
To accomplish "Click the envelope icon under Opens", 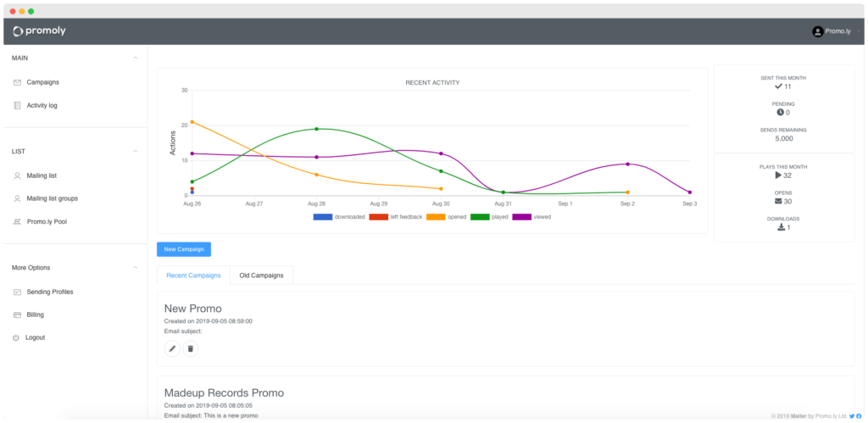I will point(778,201).
